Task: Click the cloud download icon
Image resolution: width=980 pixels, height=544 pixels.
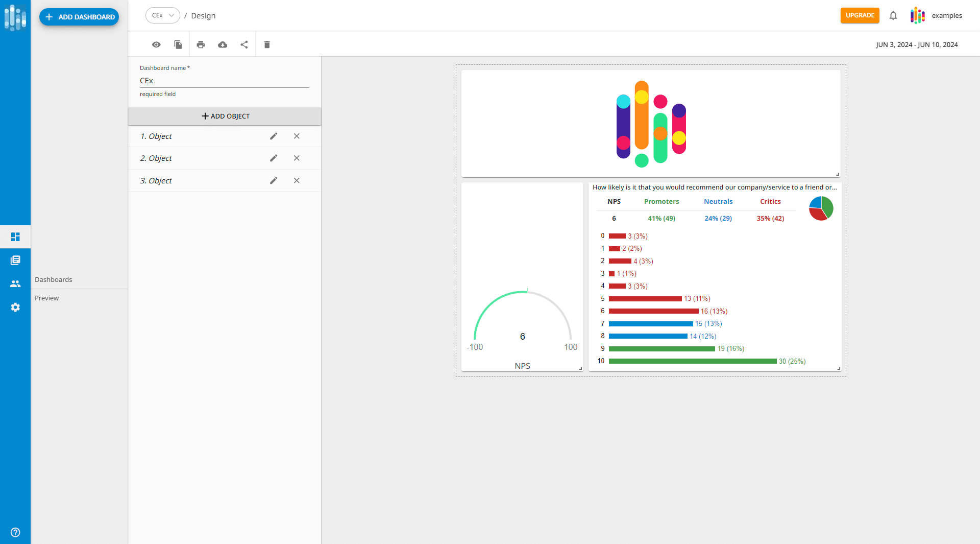Action: click(223, 45)
